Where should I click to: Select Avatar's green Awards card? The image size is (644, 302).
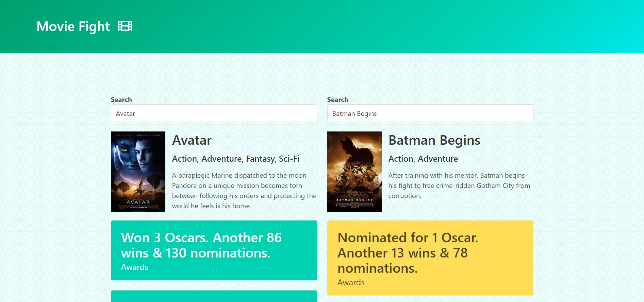[x=214, y=250]
